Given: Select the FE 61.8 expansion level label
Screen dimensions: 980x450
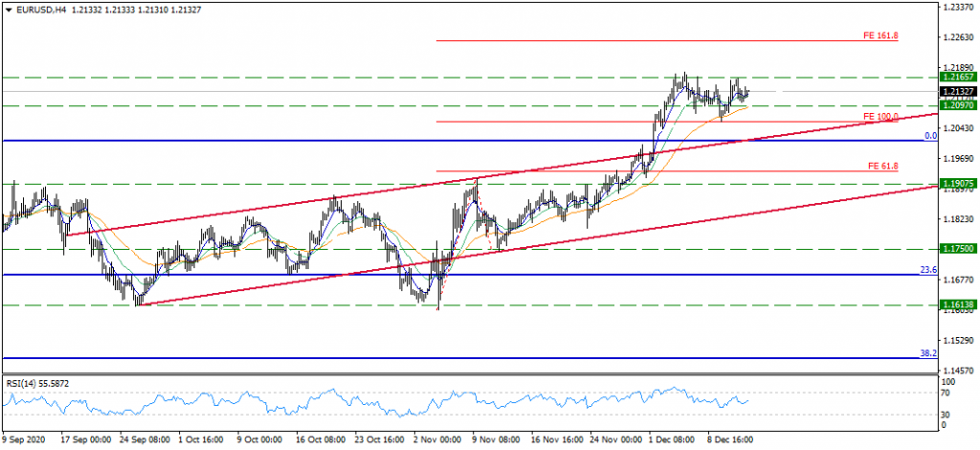Looking at the screenshot, I should tap(881, 166).
